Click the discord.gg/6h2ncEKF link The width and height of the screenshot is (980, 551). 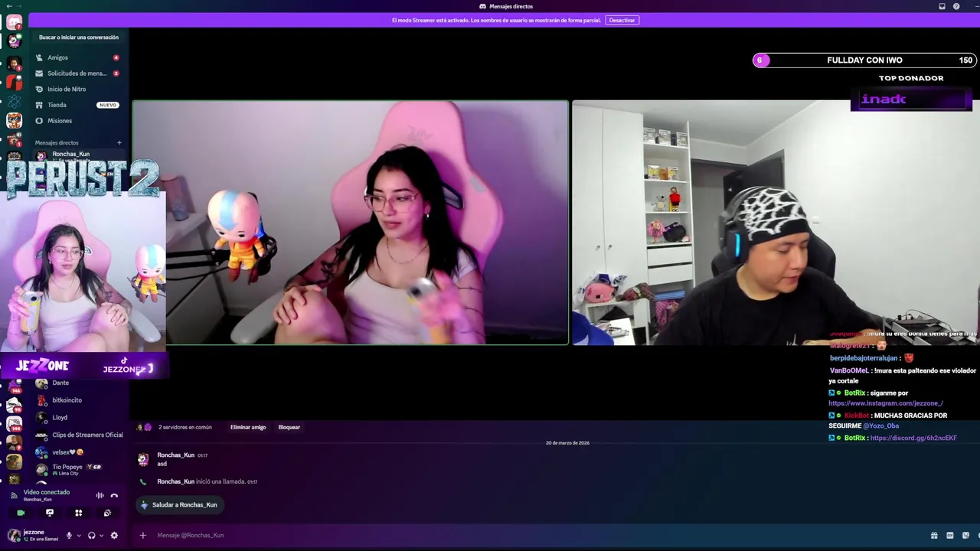pyautogui.click(x=913, y=438)
